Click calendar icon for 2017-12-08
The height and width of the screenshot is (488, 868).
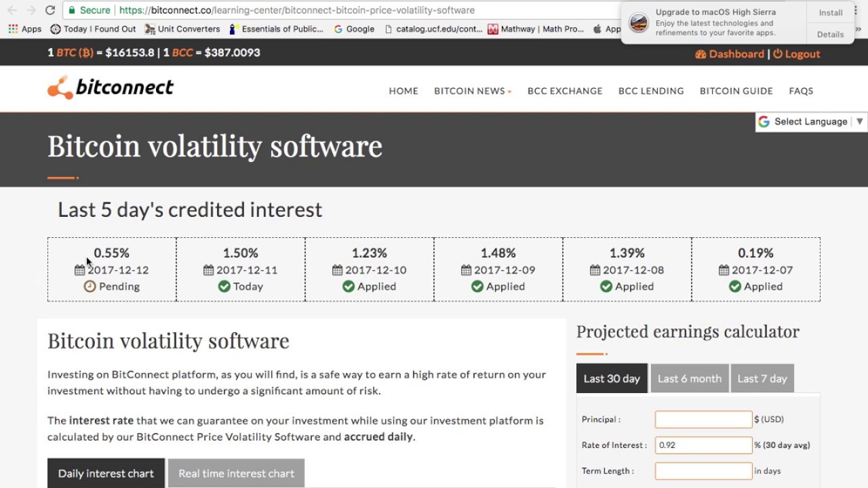point(595,270)
